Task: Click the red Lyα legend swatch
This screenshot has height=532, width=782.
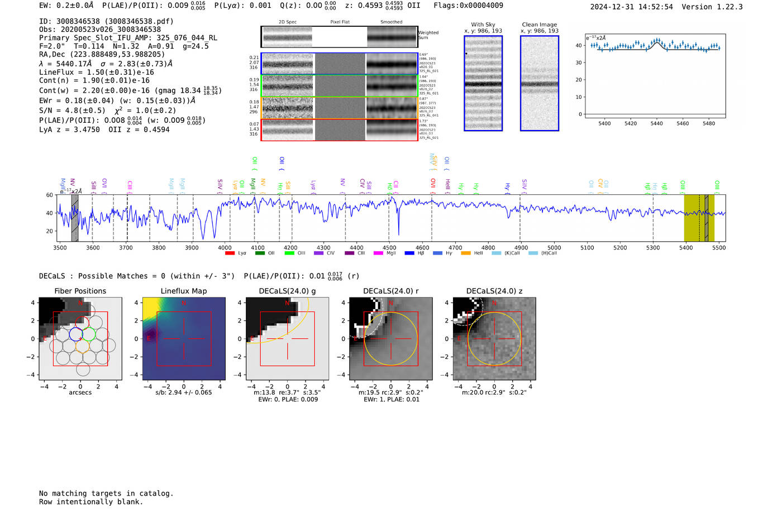Action: coord(230,253)
